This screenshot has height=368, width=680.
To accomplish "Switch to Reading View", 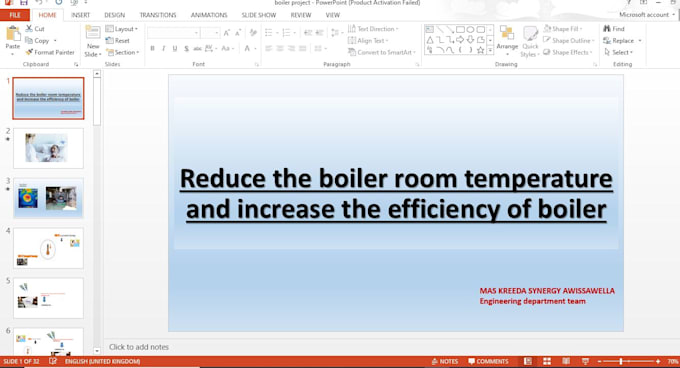I will 566,361.
